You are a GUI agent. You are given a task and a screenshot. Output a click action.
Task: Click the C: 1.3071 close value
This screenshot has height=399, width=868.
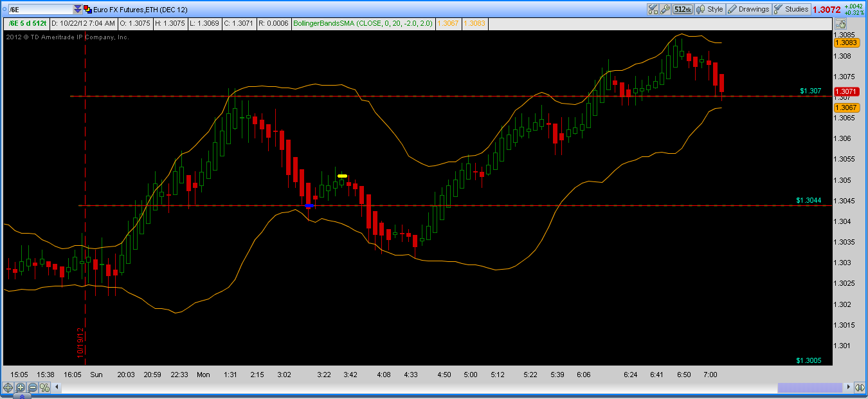(x=239, y=23)
